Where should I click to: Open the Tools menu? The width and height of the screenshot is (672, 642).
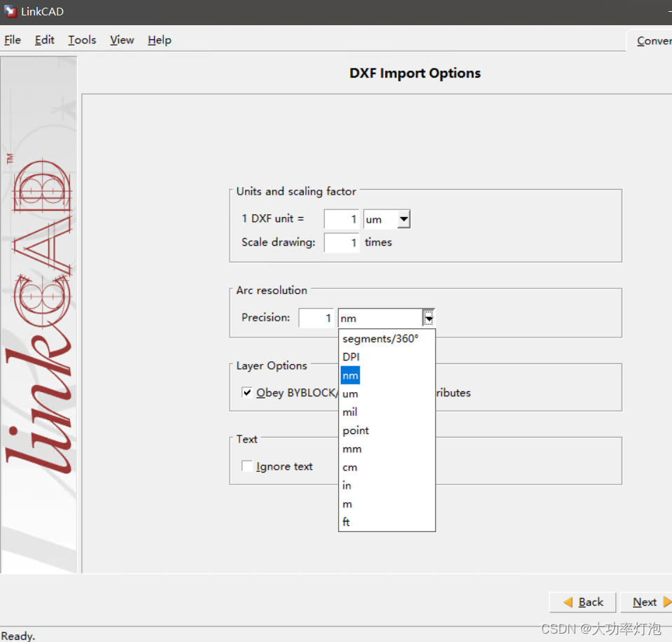(82, 40)
